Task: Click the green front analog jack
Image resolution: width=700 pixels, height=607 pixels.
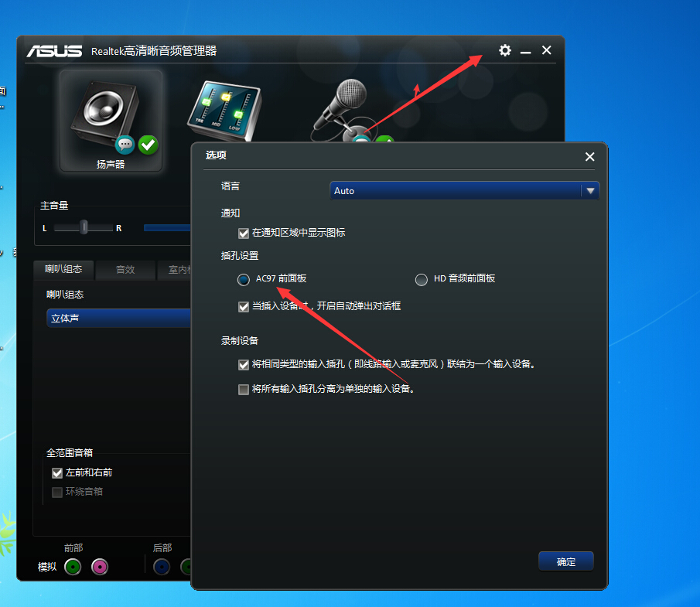Action: (x=73, y=567)
